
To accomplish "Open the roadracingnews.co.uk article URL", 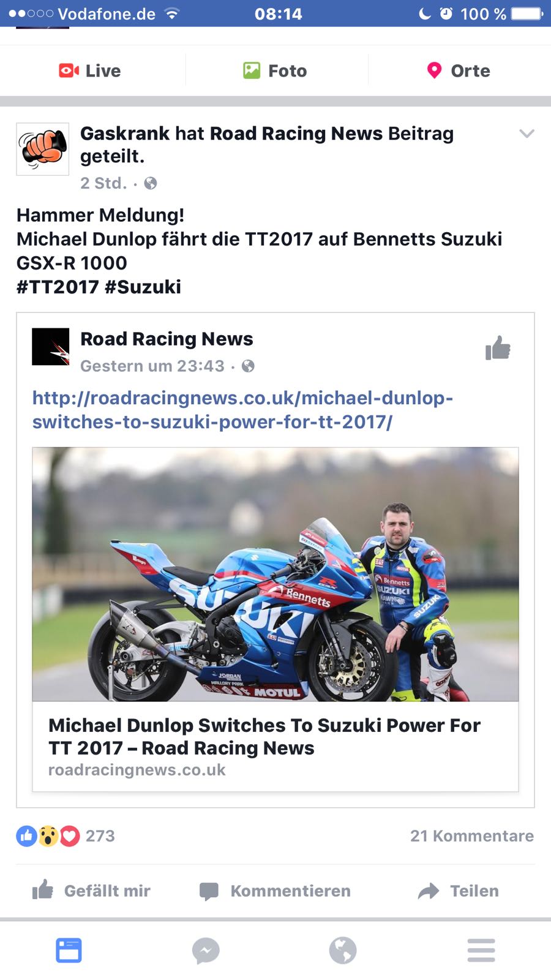I will coord(242,410).
